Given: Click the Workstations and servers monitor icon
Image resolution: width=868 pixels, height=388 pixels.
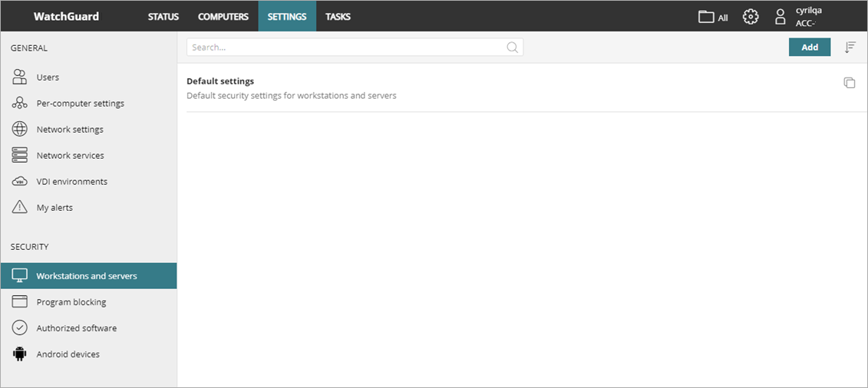Looking at the screenshot, I should point(19,276).
